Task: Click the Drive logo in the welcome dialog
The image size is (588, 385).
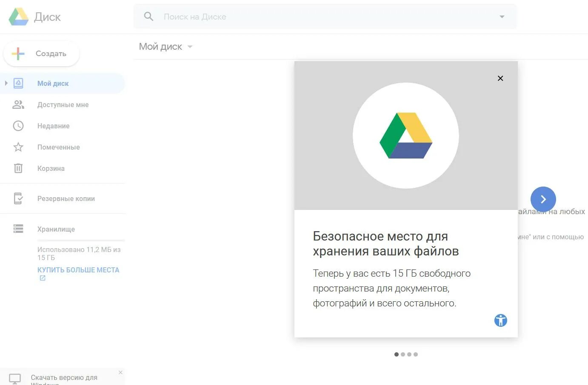Action: (x=406, y=136)
